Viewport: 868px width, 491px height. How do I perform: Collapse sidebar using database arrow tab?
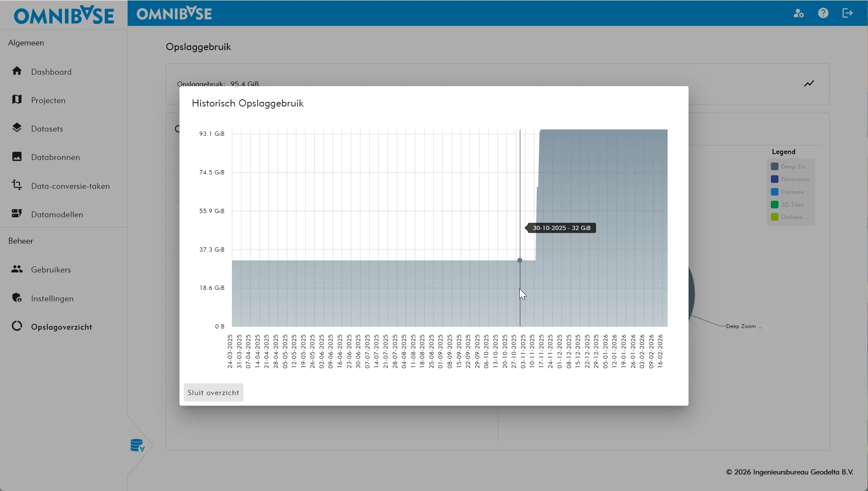[x=138, y=446]
